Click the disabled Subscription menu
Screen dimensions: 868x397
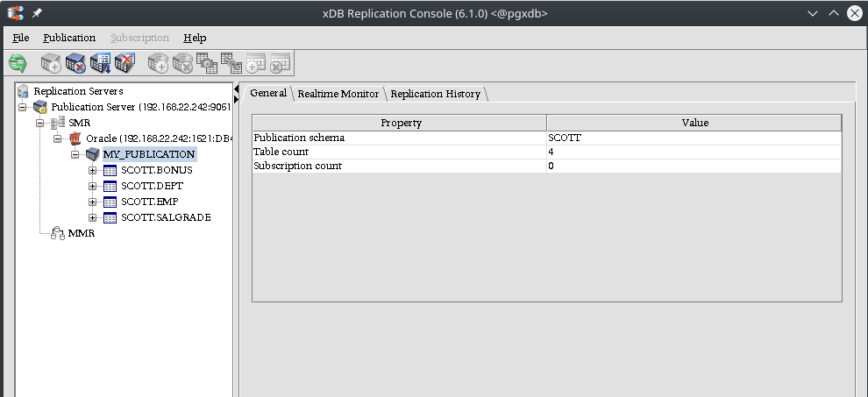(x=139, y=38)
